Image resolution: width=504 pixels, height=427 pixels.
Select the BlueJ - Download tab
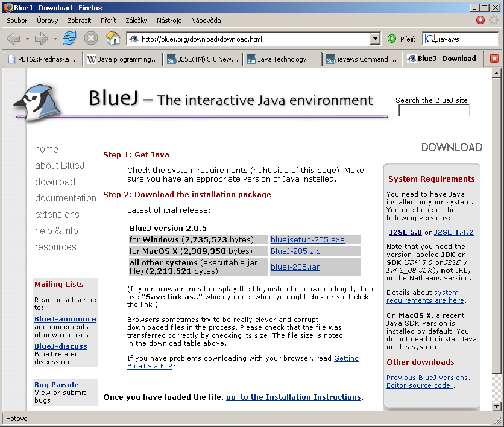[x=443, y=59]
